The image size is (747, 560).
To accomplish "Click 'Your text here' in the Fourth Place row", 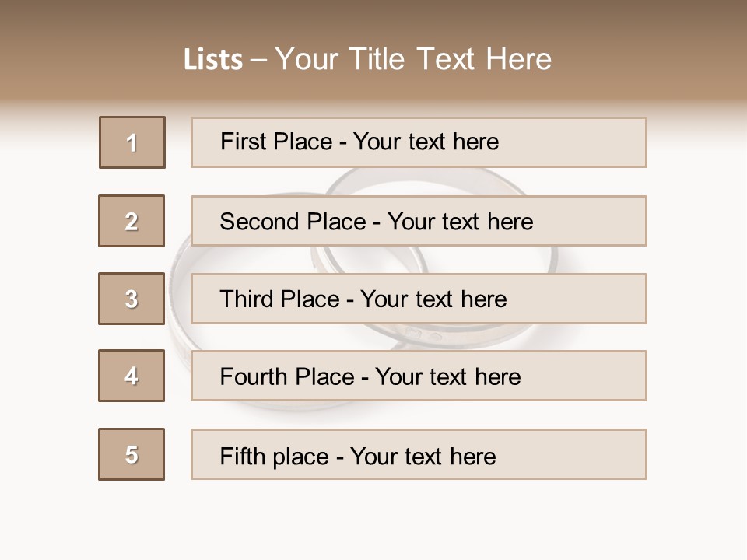I will click(447, 377).
